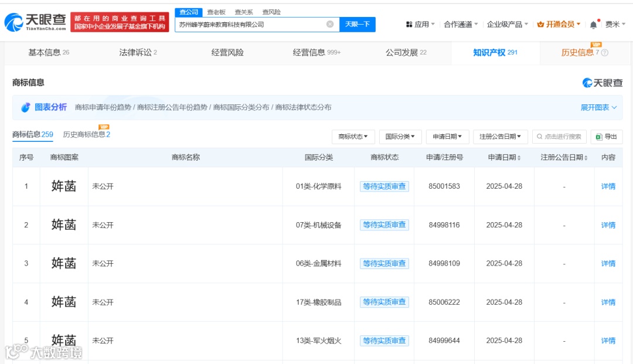Open the 注册公告日期 filter dropdown
633x364 pixels.
pos(500,137)
